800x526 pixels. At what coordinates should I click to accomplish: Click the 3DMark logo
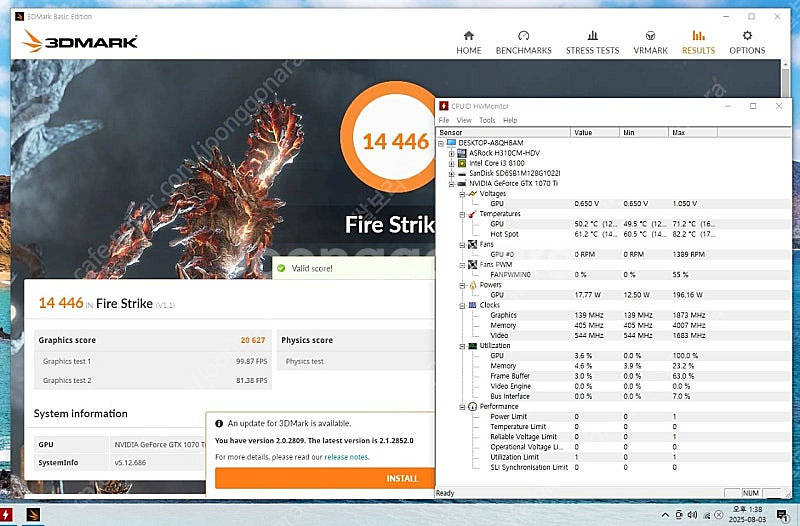(x=80, y=41)
